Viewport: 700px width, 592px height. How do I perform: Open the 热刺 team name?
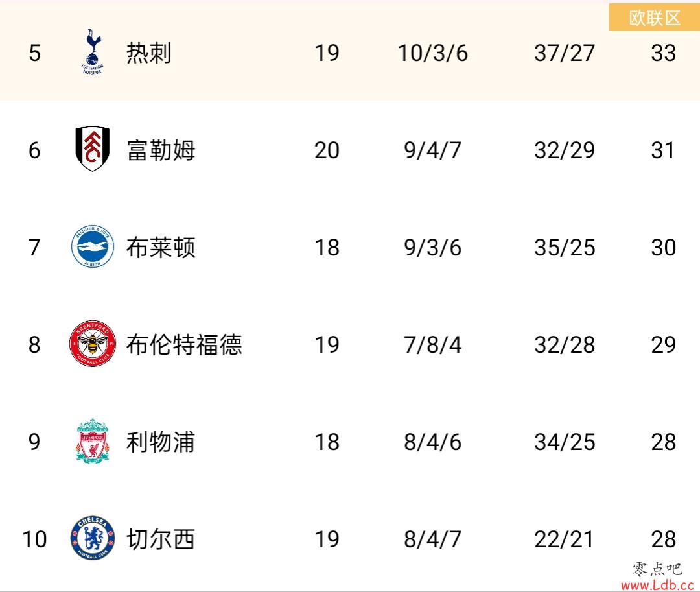(148, 53)
